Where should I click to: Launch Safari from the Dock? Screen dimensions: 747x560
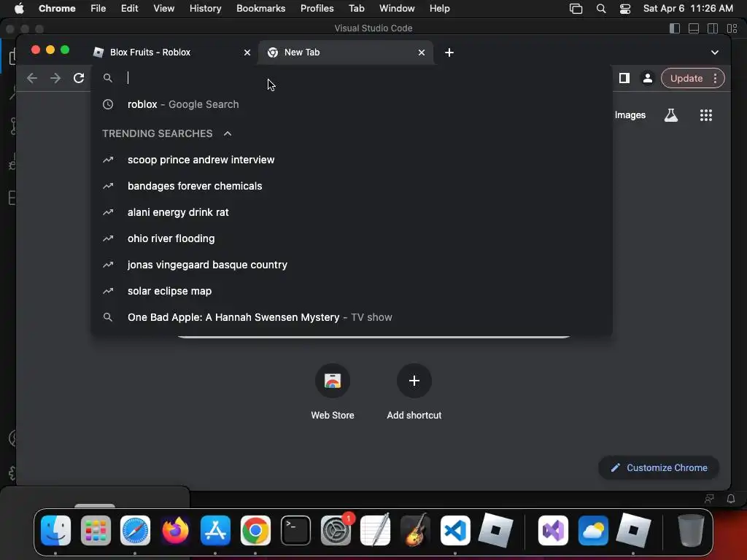coord(135,530)
